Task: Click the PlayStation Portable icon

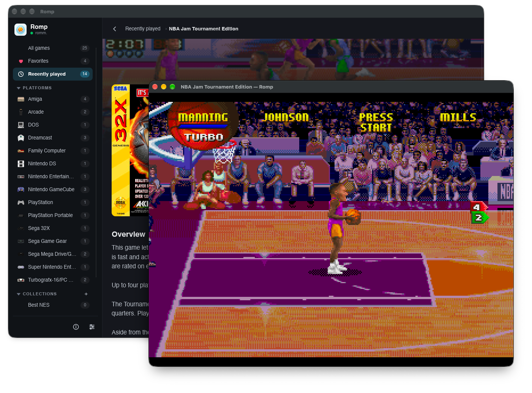Action: (x=21, y=216)
